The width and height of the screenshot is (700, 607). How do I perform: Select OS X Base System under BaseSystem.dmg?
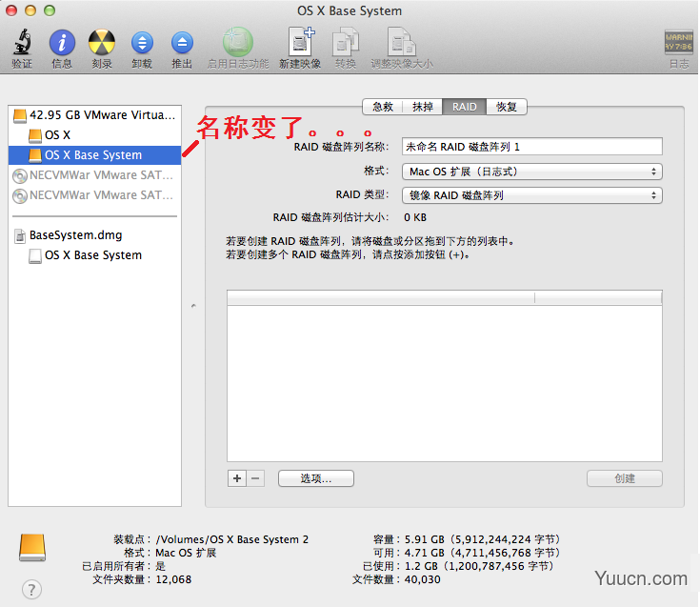point(94,255)
